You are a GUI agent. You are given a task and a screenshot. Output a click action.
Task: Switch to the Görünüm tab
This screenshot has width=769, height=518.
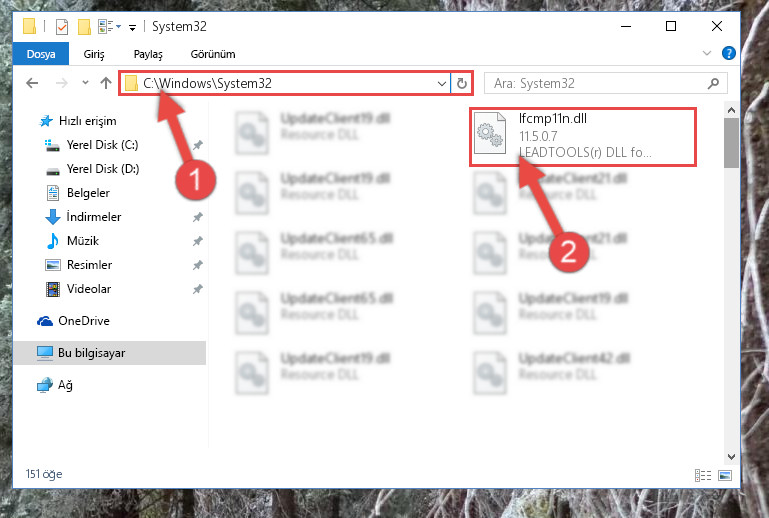coord(213,54)
